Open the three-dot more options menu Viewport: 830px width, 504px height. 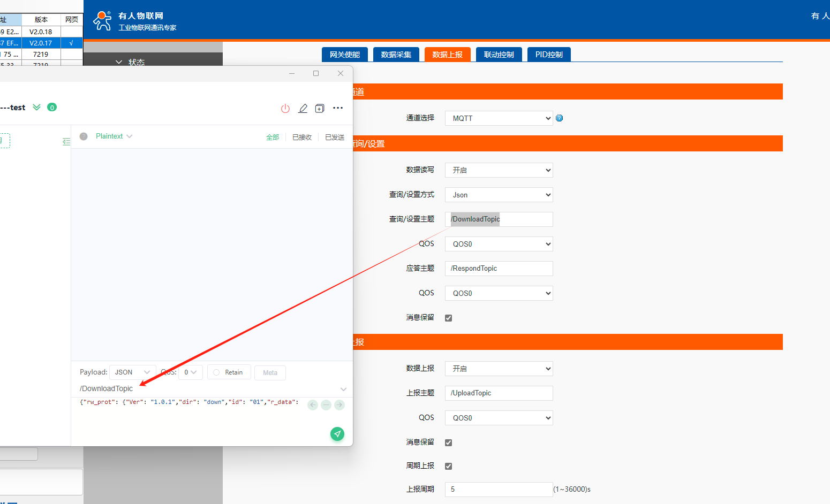click(x=338, y=108)
